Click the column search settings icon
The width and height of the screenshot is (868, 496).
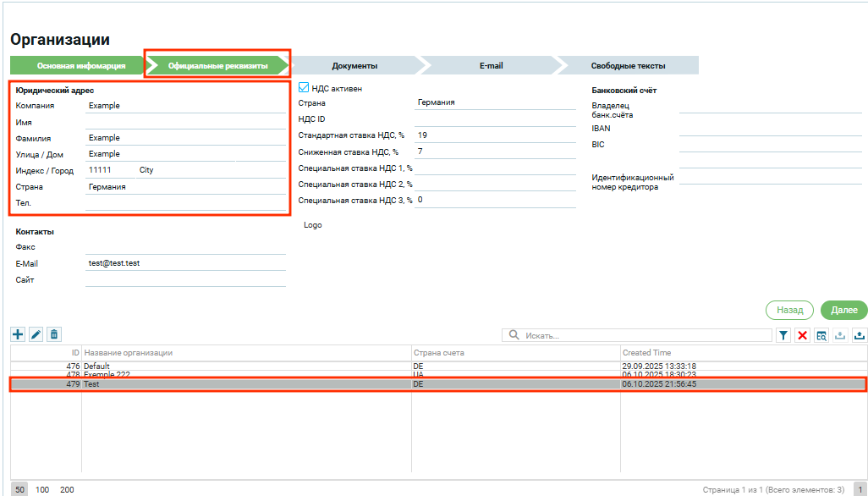[821, 336]
